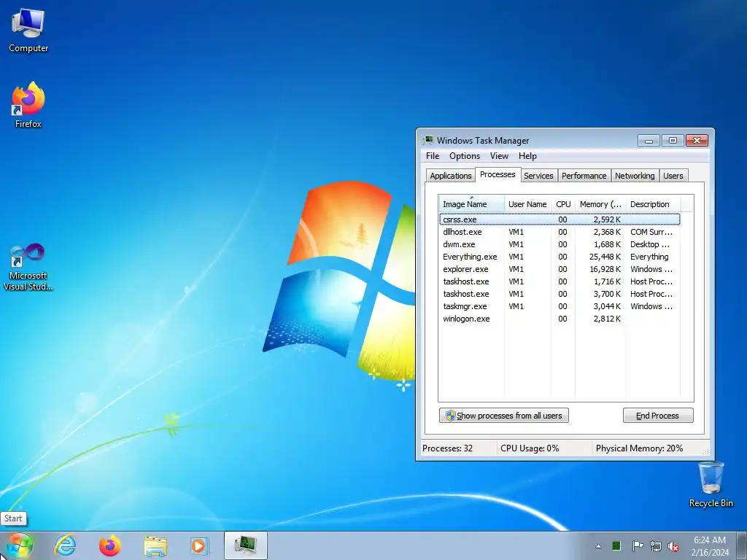
Task: Click the Task Manager title bar icon
Action: click(428, 140)
